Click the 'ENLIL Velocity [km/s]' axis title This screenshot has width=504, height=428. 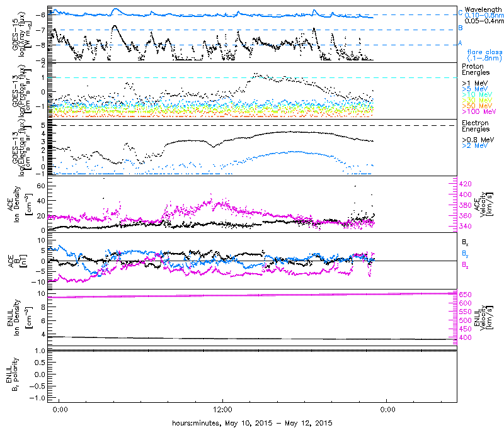pyautogui.click(x=483, y=317)
